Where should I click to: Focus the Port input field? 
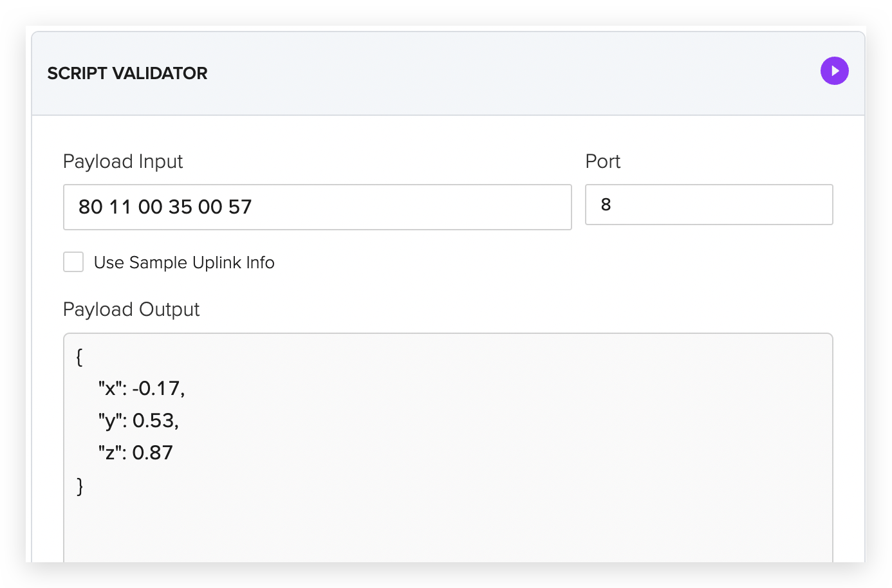tap(709, 205)
